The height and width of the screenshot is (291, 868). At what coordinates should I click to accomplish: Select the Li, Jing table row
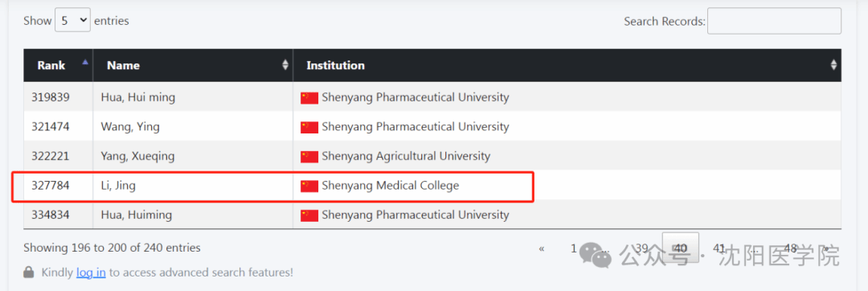point(432,186)
